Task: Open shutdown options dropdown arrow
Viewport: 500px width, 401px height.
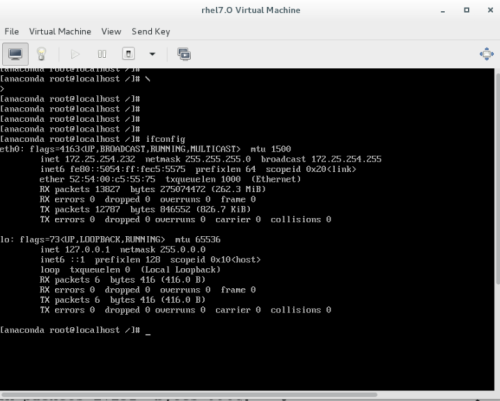Action: [x=152, y=54]
